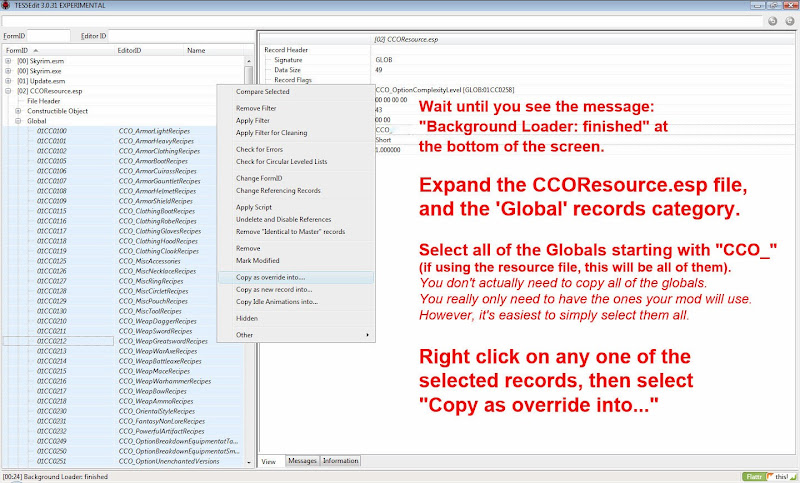This screenshot has height=483, width=800.
Task: Select Copy Idle Animations into...
Action: (277, 302)
